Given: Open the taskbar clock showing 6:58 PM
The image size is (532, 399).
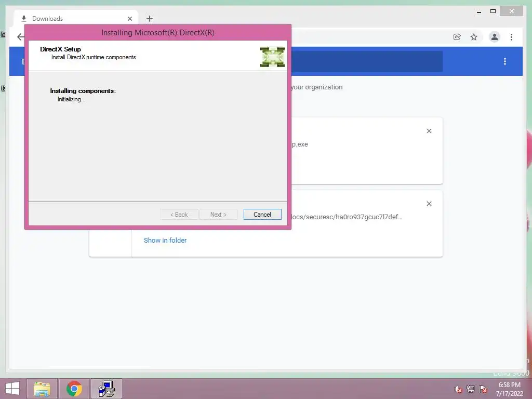Looking at the screenshot, I should click(509, 389).
